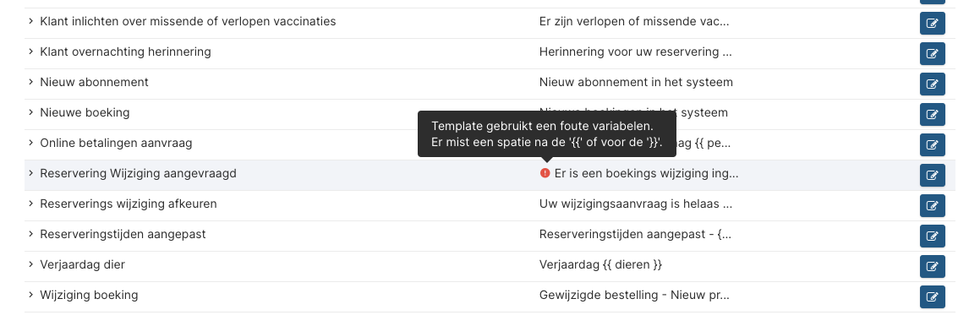Screen dimensions: 980x326
Task: Click the red error warning icon
Action: (545, 173)
